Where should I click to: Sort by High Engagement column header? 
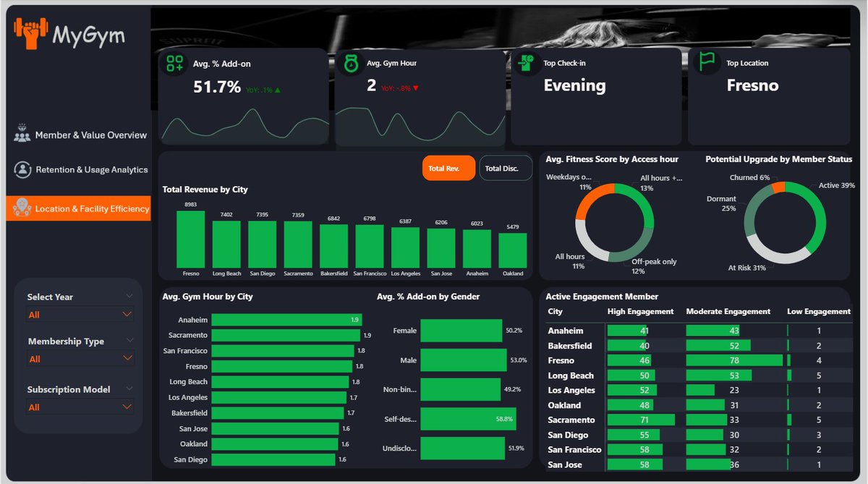(x=641, y=312)
